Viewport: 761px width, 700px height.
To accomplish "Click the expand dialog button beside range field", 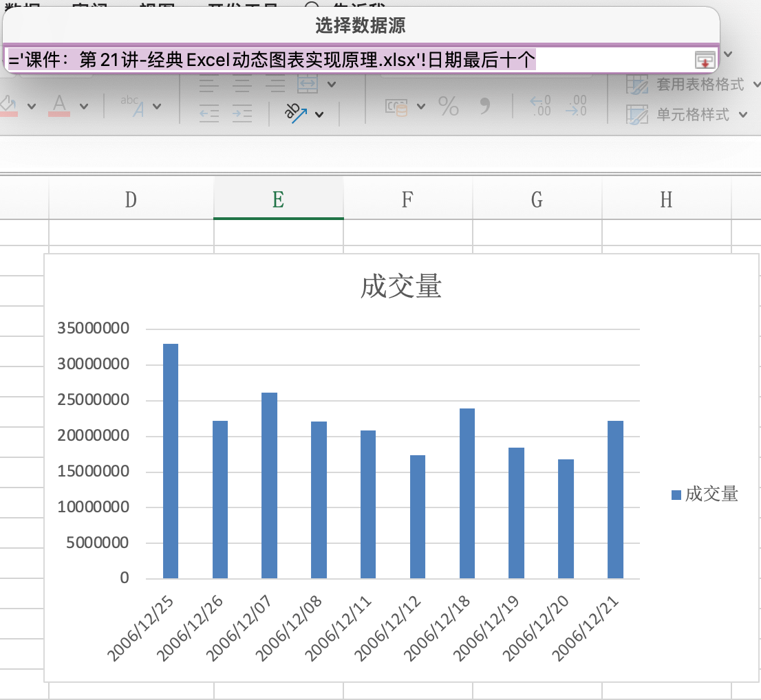I will coord(705,60).
